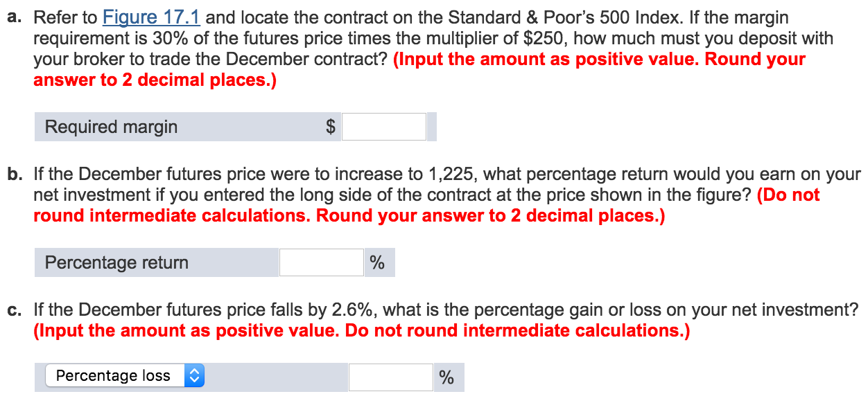
Task: Click the Required margin dollar input box
Action: 384,127
